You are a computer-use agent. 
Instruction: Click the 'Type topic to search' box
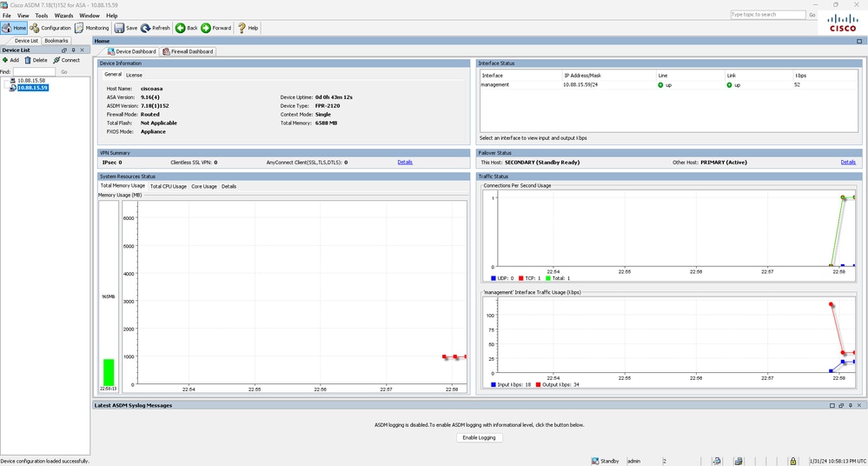768,15
